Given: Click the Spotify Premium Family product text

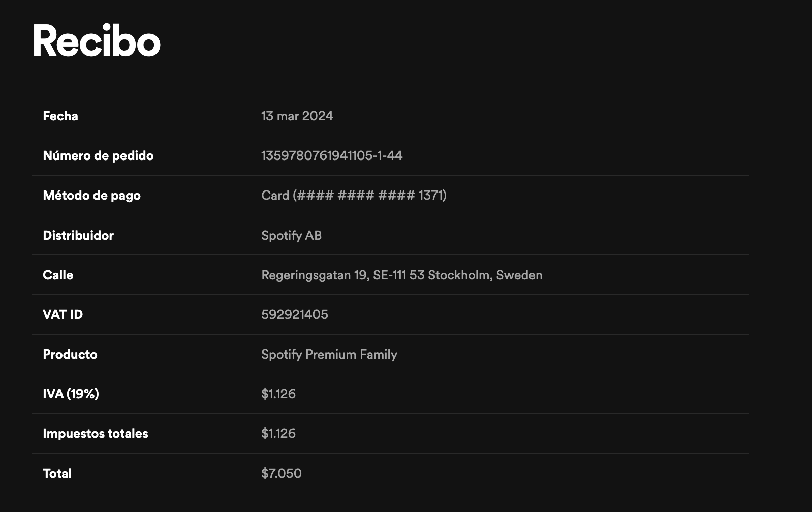Looking at the screenshot, I should 329,354.
